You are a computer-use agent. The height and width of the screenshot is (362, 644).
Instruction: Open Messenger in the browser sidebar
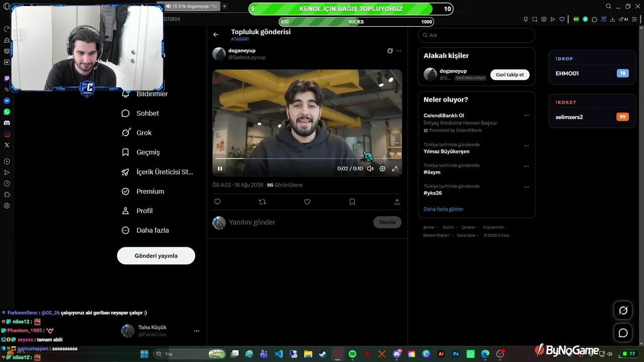7,101
